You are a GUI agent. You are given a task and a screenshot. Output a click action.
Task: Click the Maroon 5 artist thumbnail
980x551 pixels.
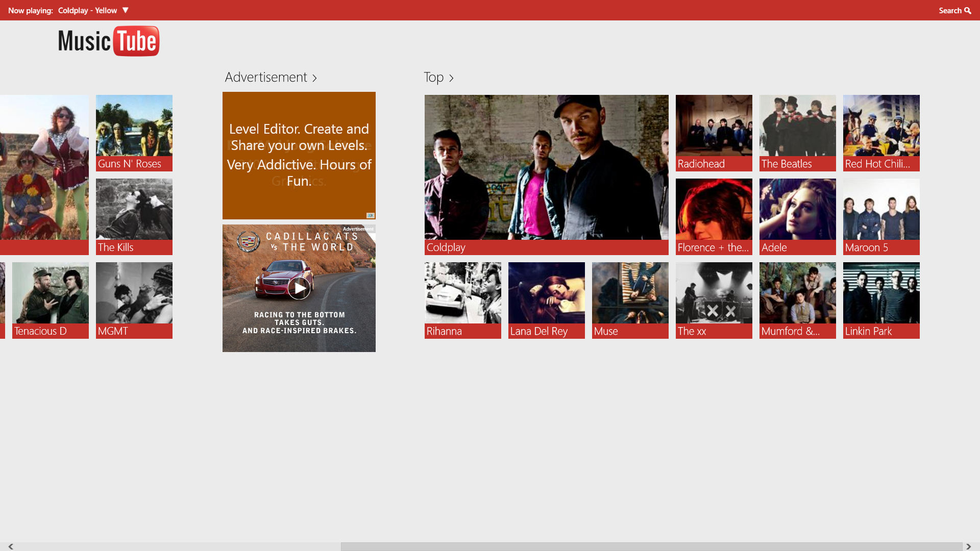point(881,217)
